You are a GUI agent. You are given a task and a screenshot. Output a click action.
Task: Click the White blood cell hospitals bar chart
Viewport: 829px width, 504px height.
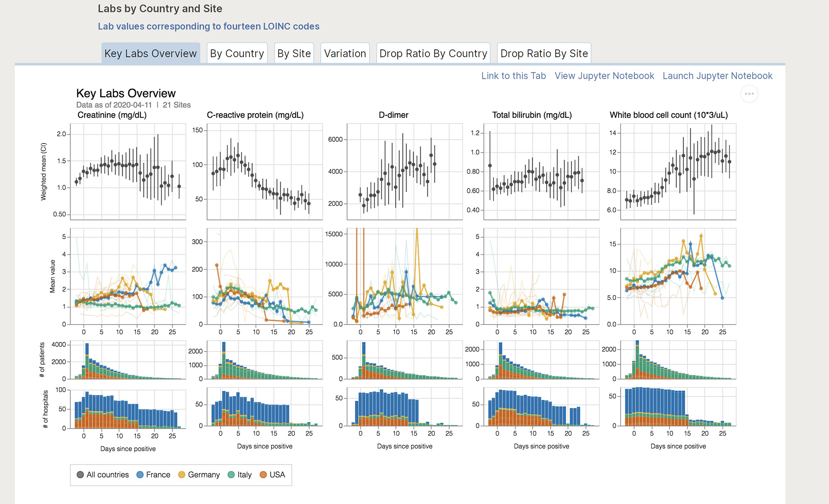coord(678,407)
